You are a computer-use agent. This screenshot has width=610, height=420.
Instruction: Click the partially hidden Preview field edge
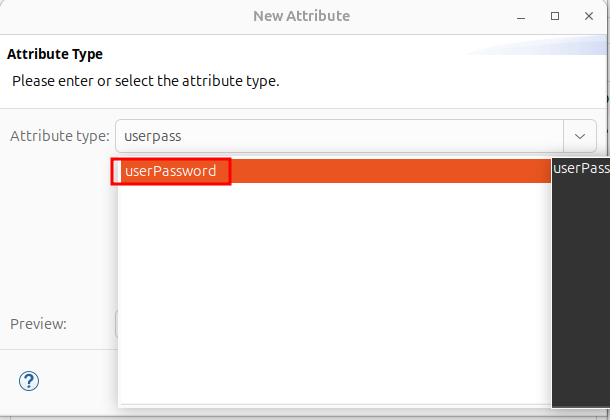(116, 324)
